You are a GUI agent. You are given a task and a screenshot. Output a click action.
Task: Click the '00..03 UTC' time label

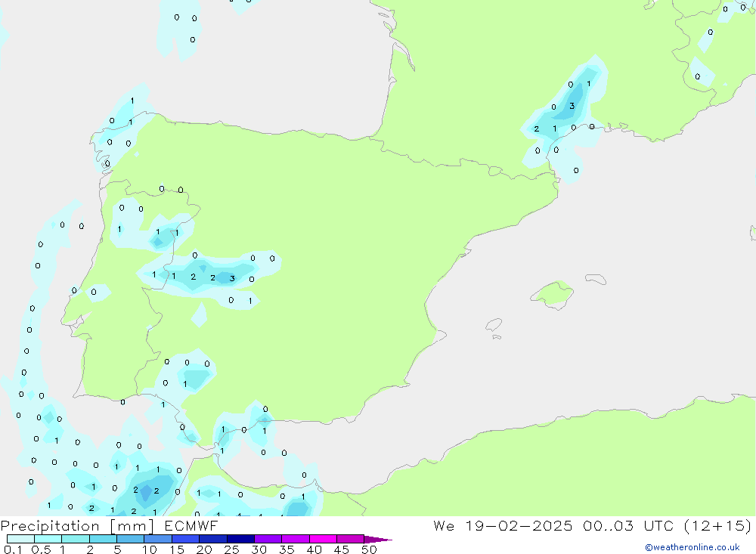click(x=627, y=525)
